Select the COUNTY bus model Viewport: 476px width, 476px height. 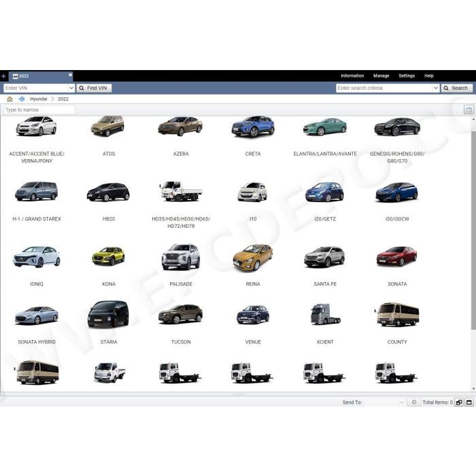pos(397,324)
